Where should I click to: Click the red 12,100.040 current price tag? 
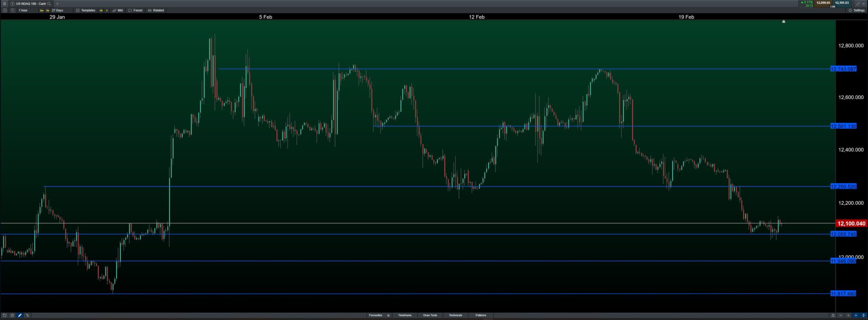point(851,223)
